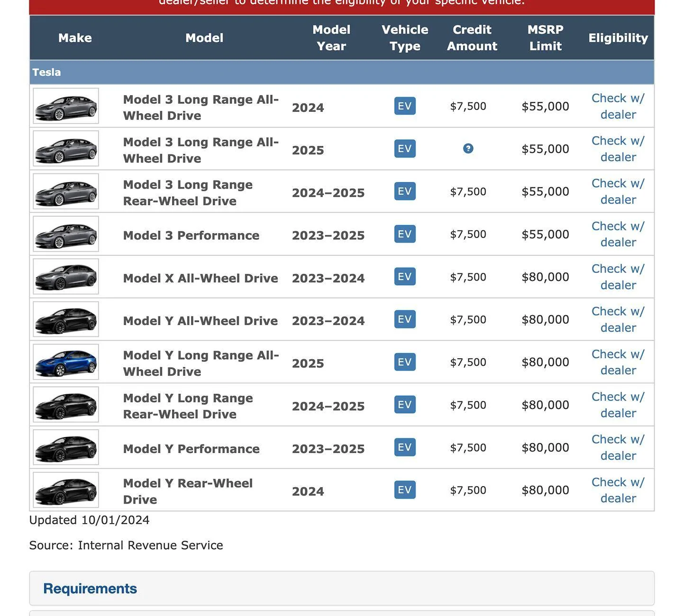The height and width of the screenshot is (616, 683).
Task: Open thumbnail of 2025 Model 3 Long Range All-Wheel Drive
Action: [66, 149]
